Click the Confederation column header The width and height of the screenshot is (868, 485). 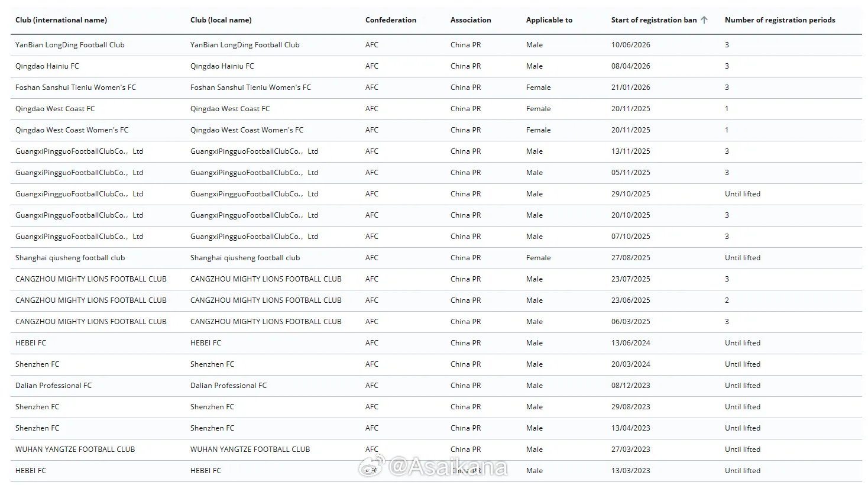point(391,20)
